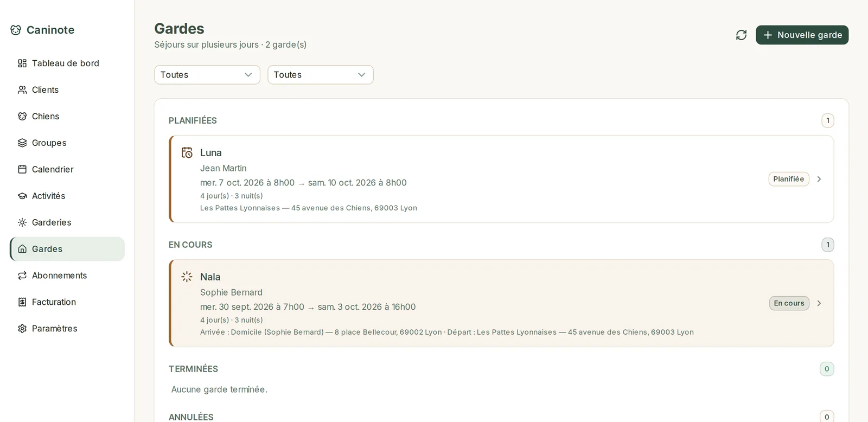Open the Nala garde card

[x=502, y=303]
